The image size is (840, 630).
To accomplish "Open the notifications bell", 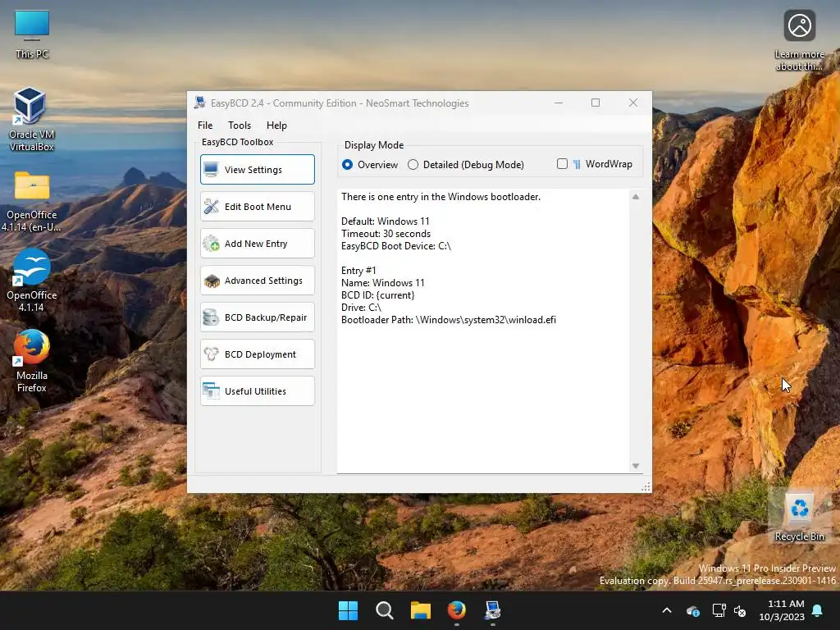I will (x=818, y=610).
